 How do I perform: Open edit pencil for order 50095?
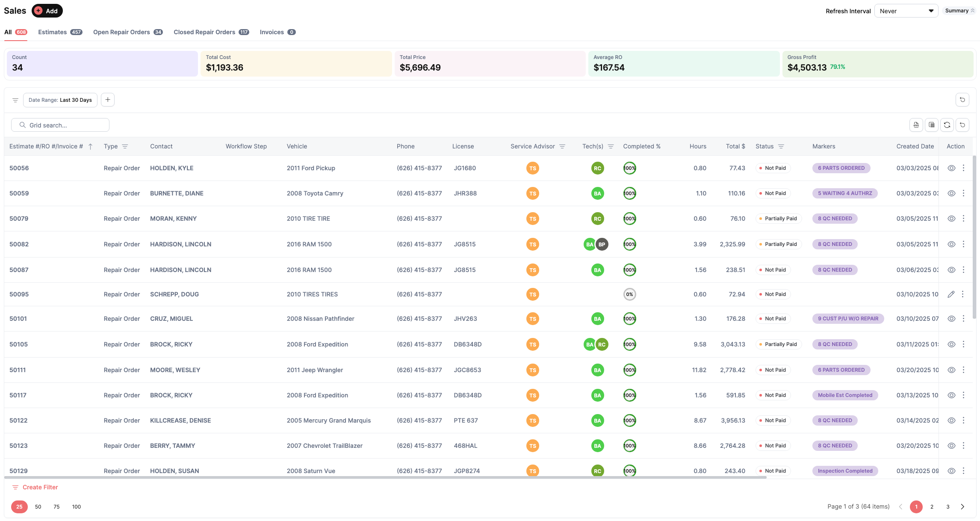pyautogui.click(x=951, y=294)
